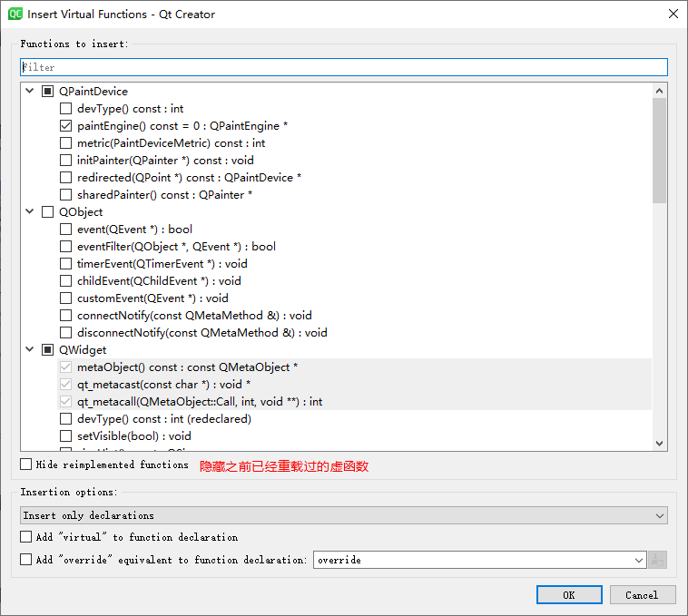Select the QObject tree row label
The height and width of the screenshot is (616, 688).
(81, 212)
